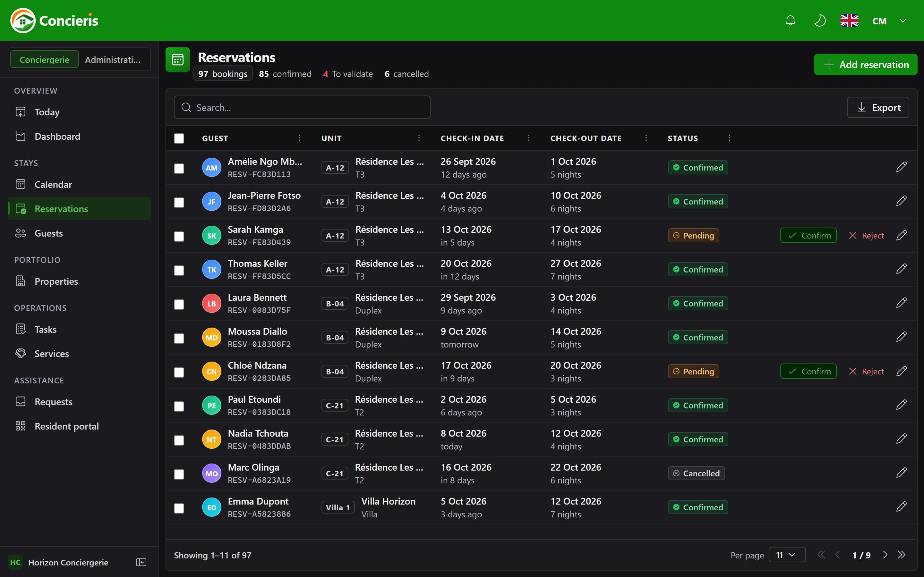Click the Search input field
Viewport: 924px width, 577px height.
[302, 107]
